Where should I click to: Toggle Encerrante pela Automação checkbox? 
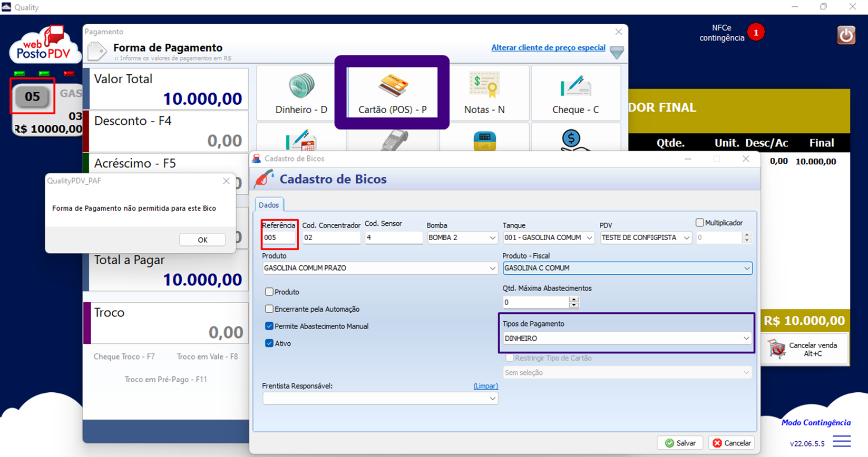[x=269, y=309]
